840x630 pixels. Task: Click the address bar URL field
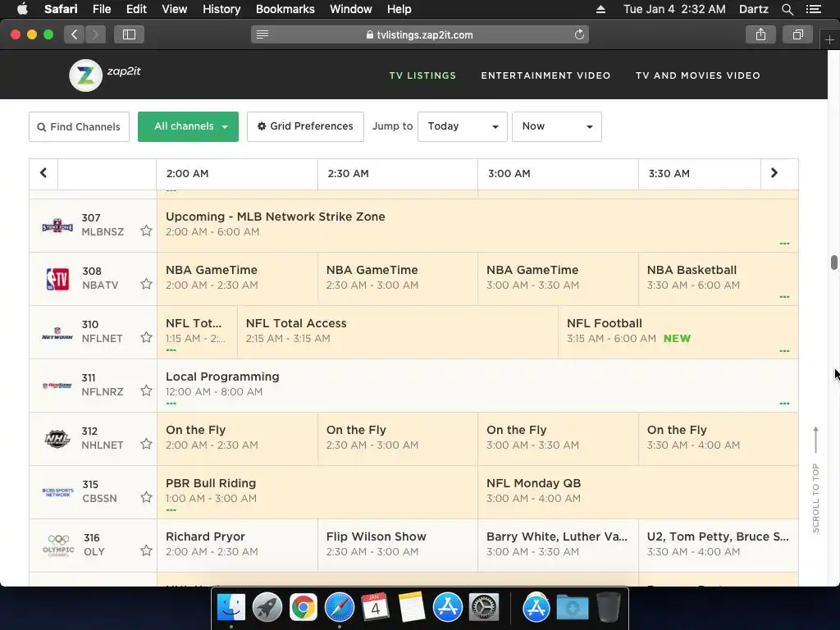coord(420,34)
